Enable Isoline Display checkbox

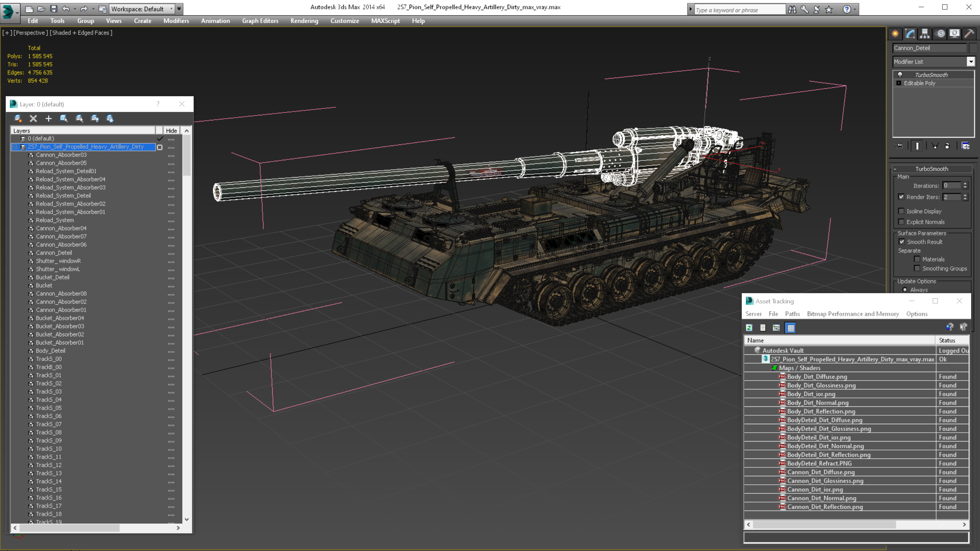tap(901, 211)
